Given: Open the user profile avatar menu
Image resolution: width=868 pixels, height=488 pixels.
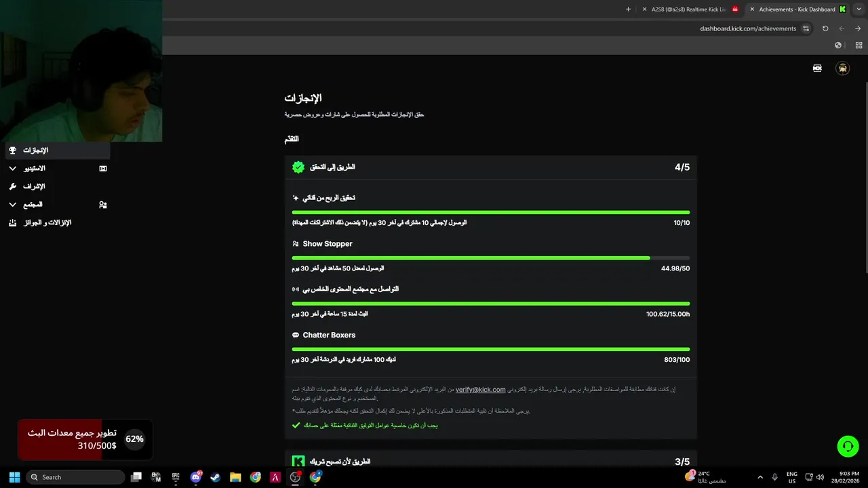Looking at the screenshot, I should (842, 68).
